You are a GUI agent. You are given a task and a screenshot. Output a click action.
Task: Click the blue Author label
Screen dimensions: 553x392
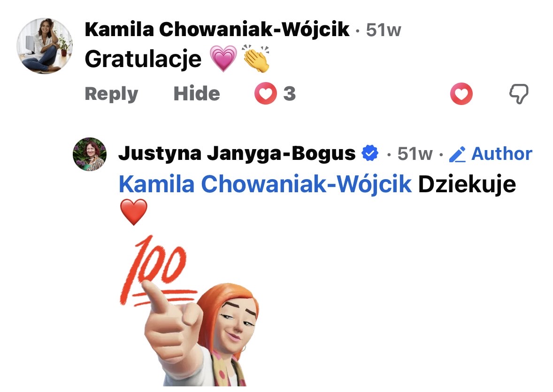pos(501,154)
